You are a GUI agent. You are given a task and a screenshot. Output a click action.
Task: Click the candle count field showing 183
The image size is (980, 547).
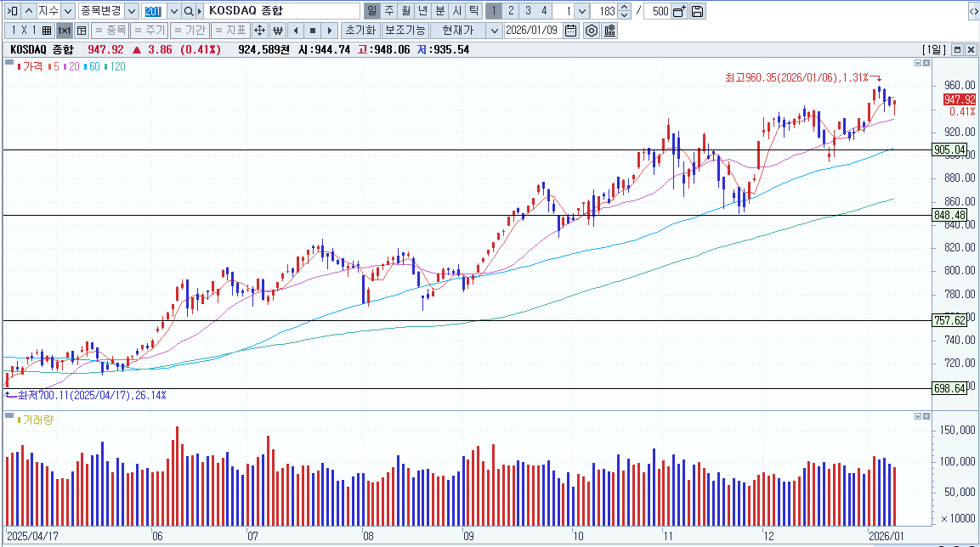pyautogui.click(x=603, y=10)
